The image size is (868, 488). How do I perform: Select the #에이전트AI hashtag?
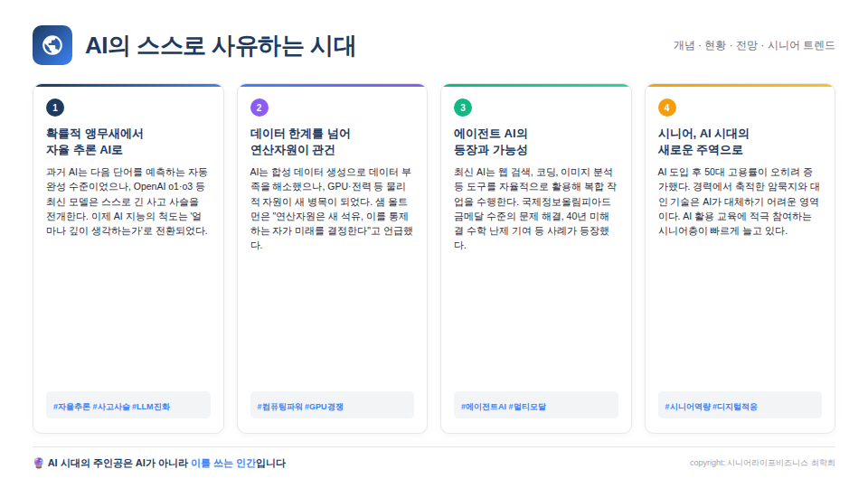pos(484,407)
